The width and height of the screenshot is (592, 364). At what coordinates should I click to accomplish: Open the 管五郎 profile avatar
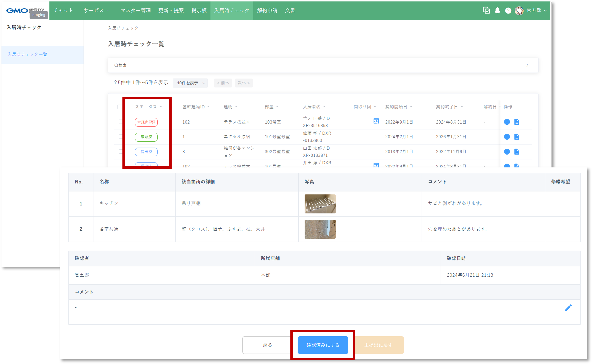pos(519,10)
